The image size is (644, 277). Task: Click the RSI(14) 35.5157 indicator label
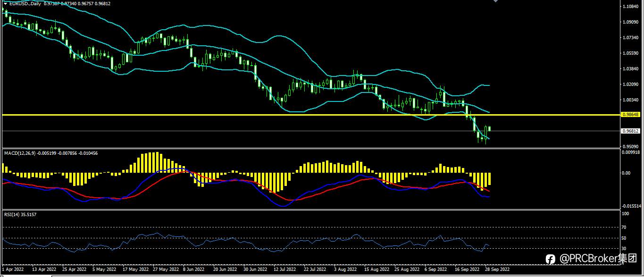pos(20,214)
